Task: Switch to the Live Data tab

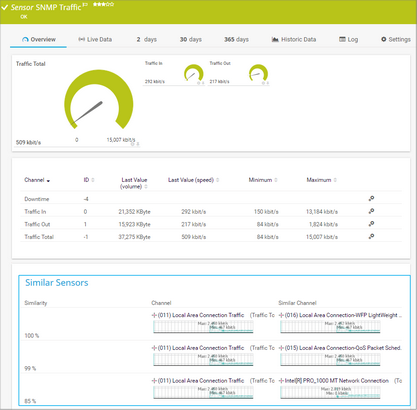Action: 95,39
